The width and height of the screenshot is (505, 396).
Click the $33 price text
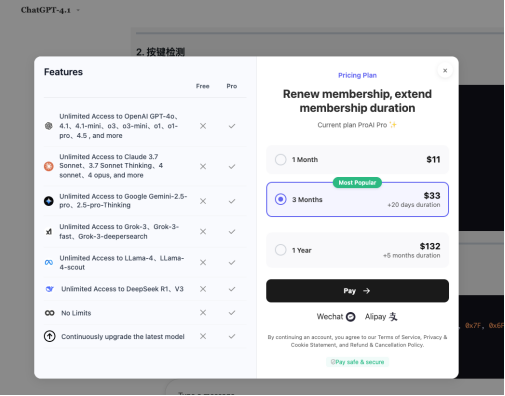(432, 196)
